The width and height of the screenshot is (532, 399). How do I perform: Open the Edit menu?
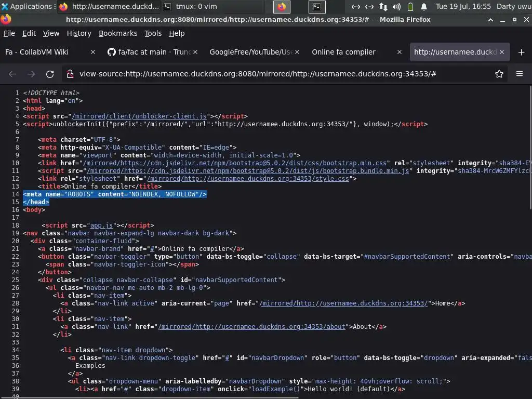[x=29, y=33]
